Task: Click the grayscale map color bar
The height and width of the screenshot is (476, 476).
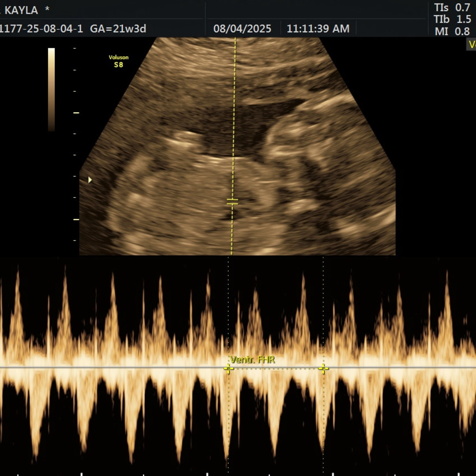Action: (x=52, y=89)
